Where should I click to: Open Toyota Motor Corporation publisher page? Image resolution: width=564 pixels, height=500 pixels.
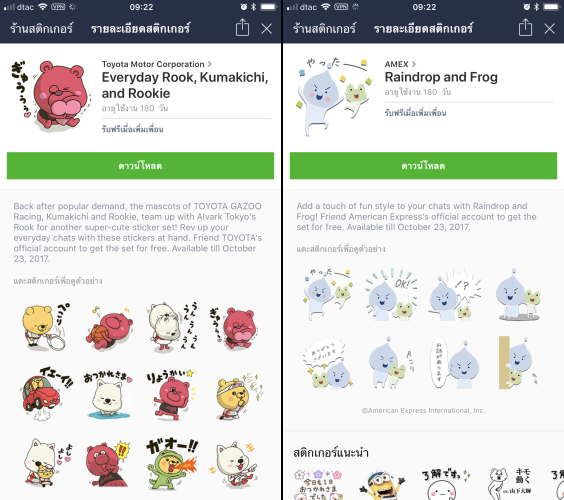tap(156, 64)
